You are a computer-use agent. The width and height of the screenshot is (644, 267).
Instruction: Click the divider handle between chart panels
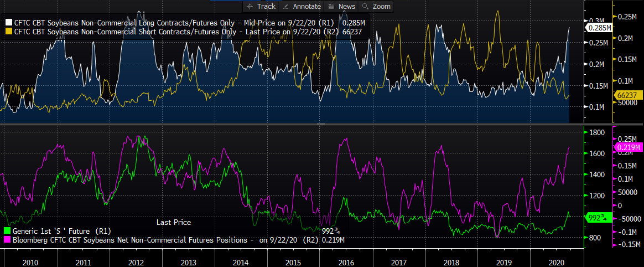point(321,125)
